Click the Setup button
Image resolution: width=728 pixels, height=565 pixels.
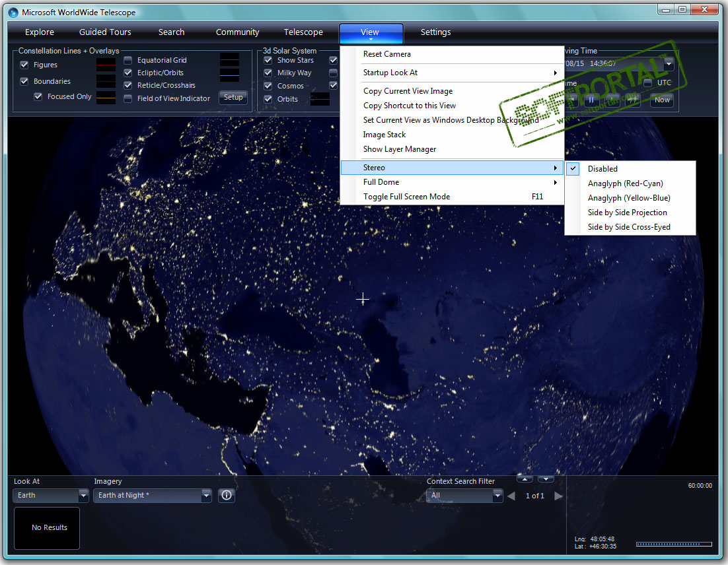pos(233,98)
